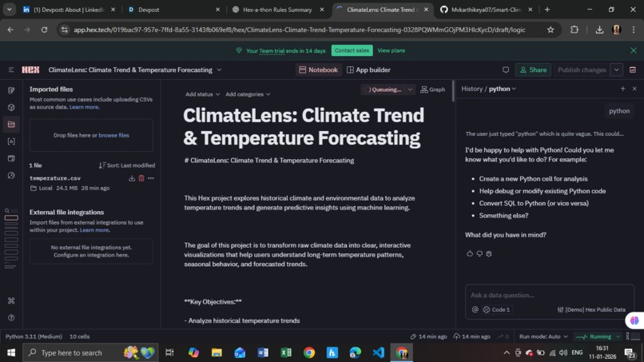Viewport: 644px width, 362px height.
Task: Open the Add status dropdown
Action: click(x=202, y=94)
